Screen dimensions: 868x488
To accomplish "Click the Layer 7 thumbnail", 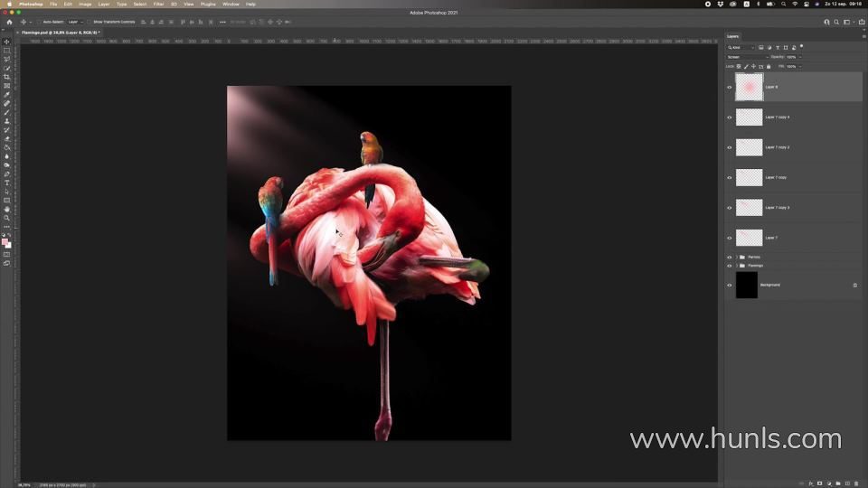I will coord(749,238).
